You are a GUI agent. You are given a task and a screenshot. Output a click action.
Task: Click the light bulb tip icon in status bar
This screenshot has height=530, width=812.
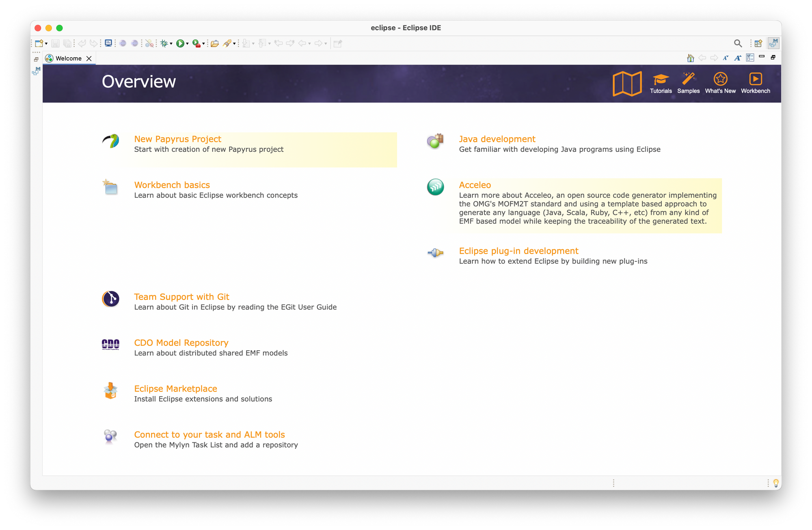point(776,483)
